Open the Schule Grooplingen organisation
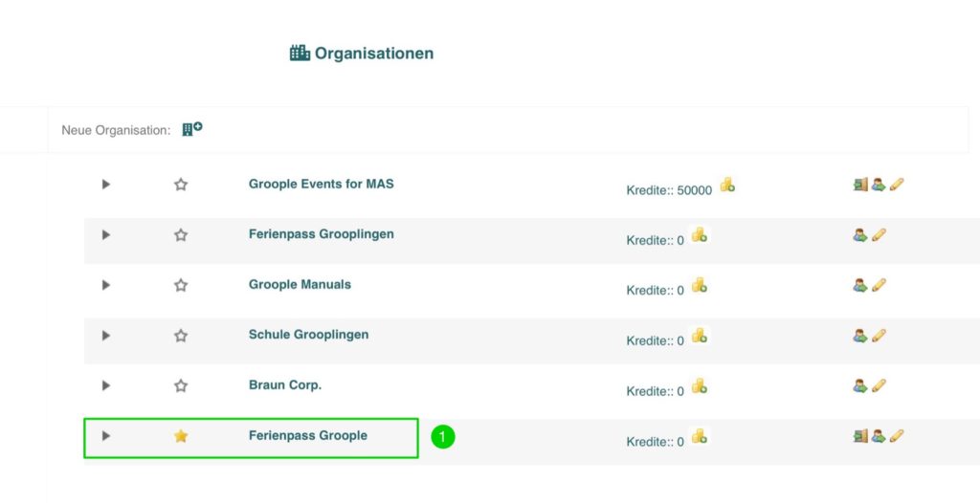This screenshot has height=503, width=980. [x=308, y=335]
